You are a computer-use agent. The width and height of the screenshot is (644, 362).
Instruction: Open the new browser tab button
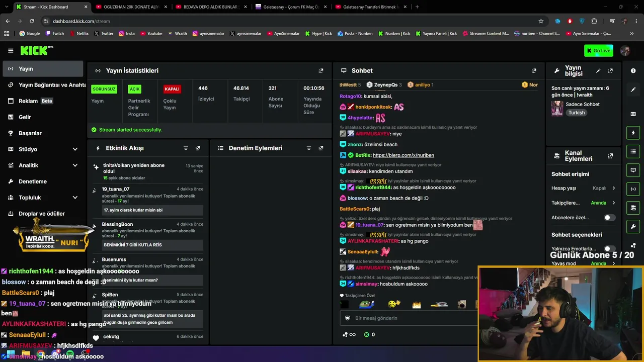point(417,7)
